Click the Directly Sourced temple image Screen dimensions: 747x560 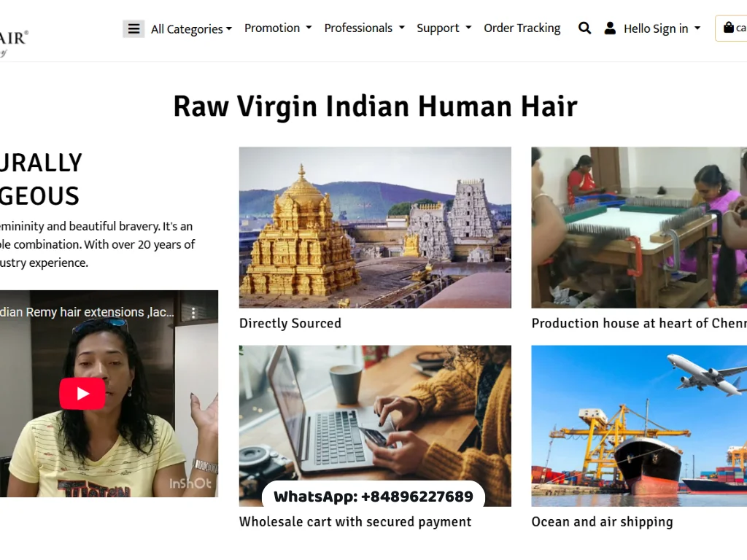pyautogui.click(x=375, y=227)
